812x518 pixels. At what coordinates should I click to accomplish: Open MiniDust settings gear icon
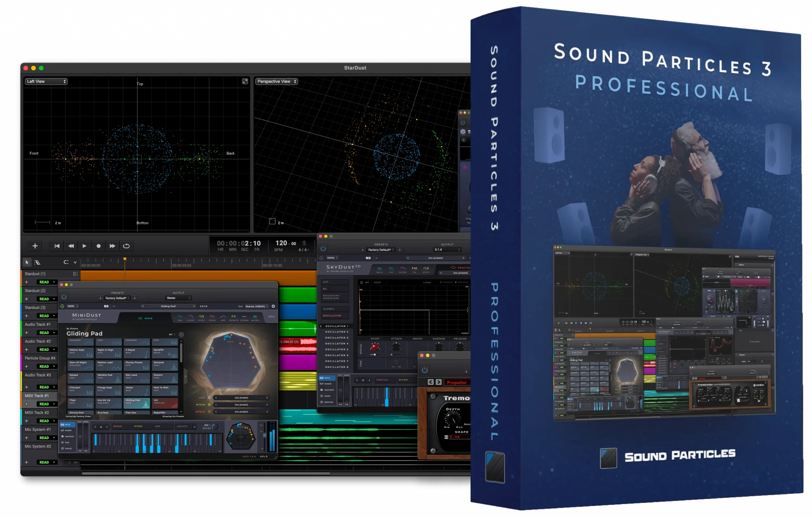tap(273, 306)
